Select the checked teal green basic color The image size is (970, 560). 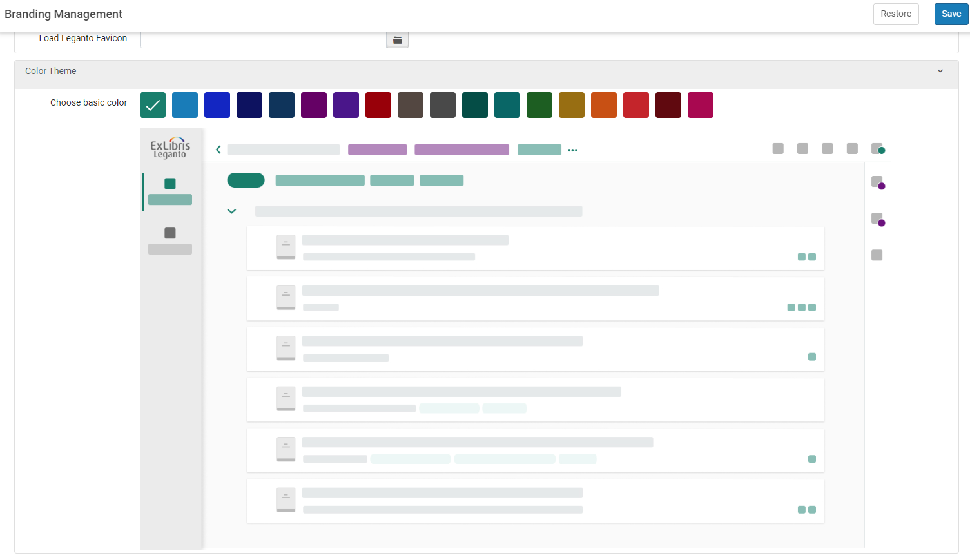coord(153,105)
